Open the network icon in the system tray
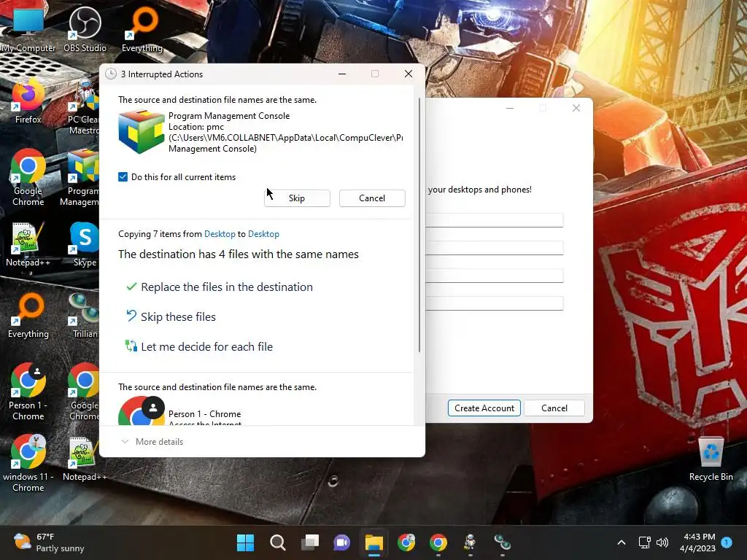747x560 pixels. tap(644, 542)
